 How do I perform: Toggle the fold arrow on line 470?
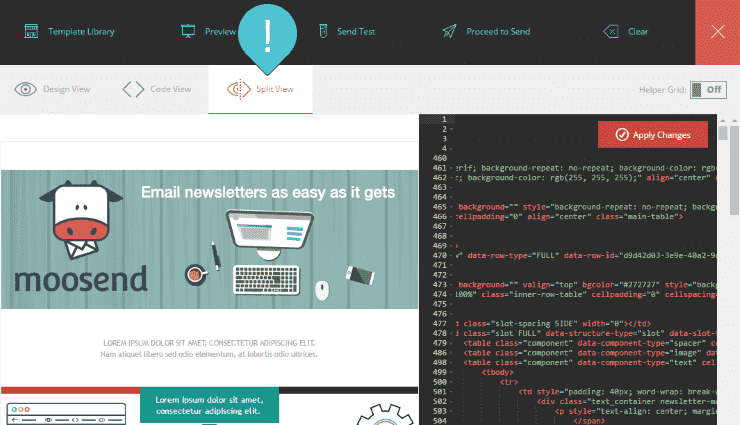452,256
